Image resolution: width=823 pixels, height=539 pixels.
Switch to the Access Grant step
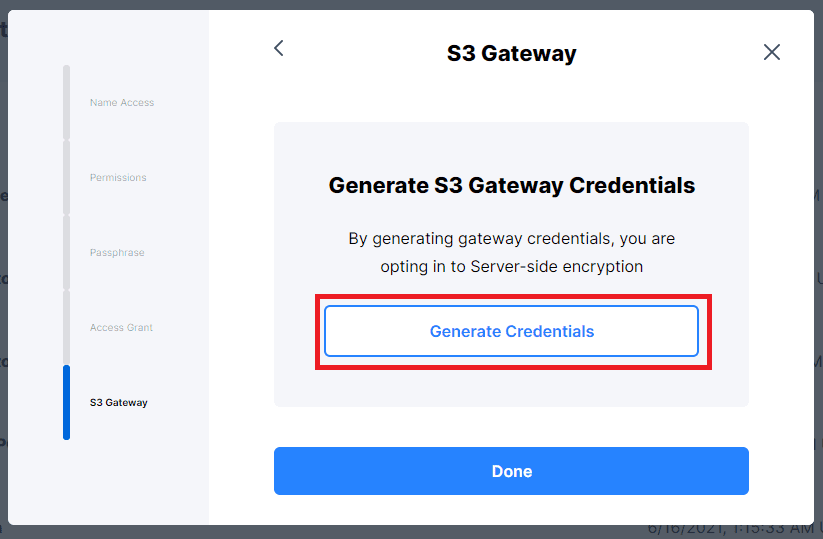(121, 327)
